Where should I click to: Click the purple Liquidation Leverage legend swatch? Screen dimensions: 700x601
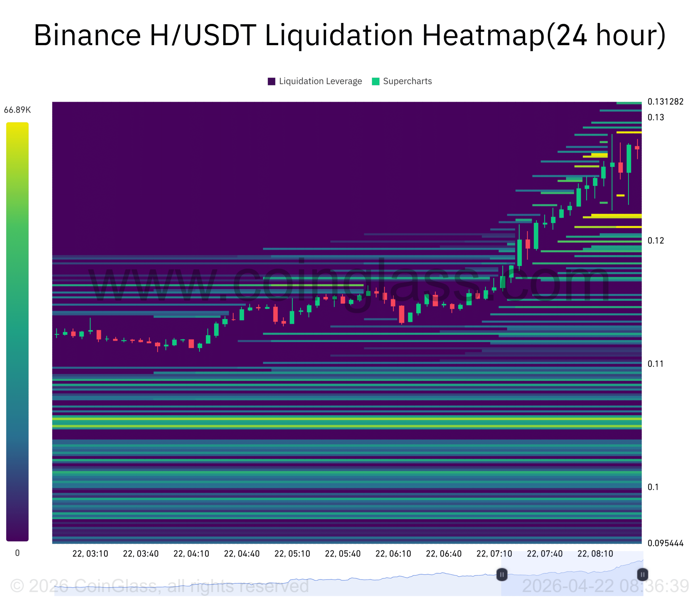coord(271,81)
